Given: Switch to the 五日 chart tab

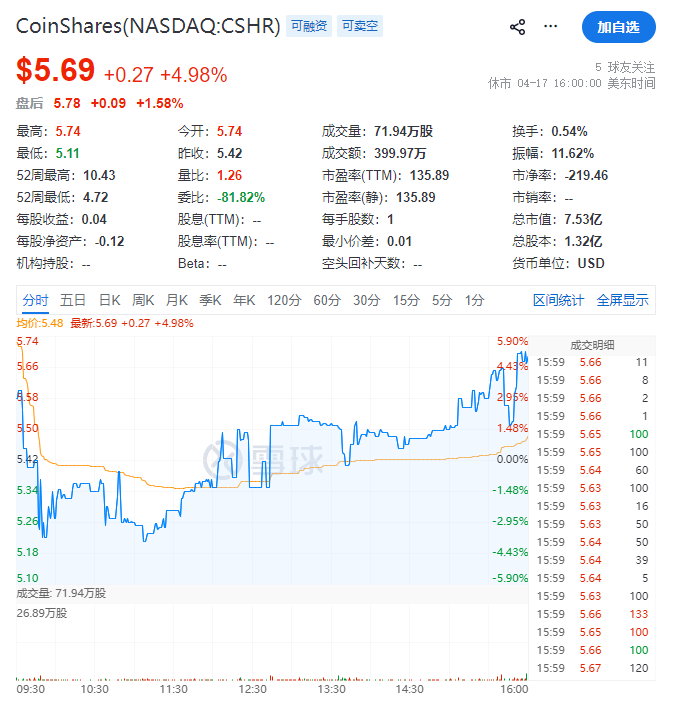Looking at the screenshot, I should click(x=73, y=299).
